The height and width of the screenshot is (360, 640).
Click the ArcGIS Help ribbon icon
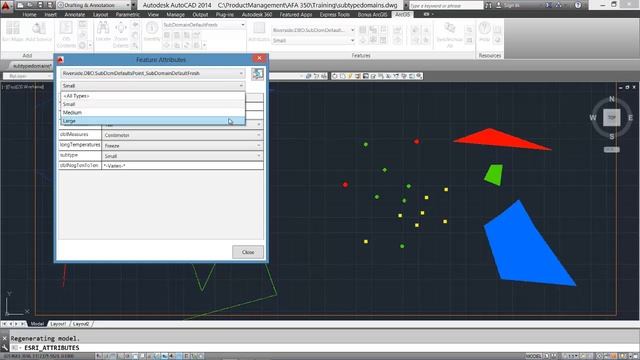point(484,32)
